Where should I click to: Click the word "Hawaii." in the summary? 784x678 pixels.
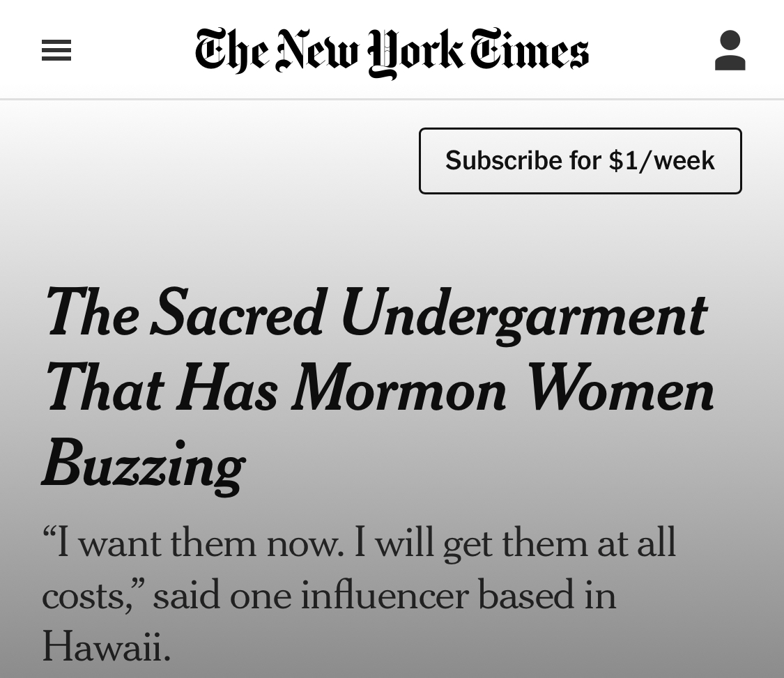pos(107,646)
